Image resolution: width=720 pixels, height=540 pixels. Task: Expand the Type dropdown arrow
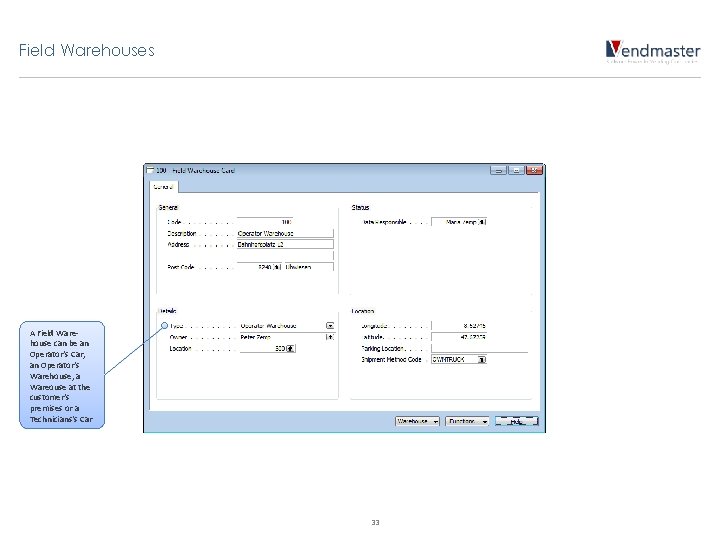[x=330, y=326]
